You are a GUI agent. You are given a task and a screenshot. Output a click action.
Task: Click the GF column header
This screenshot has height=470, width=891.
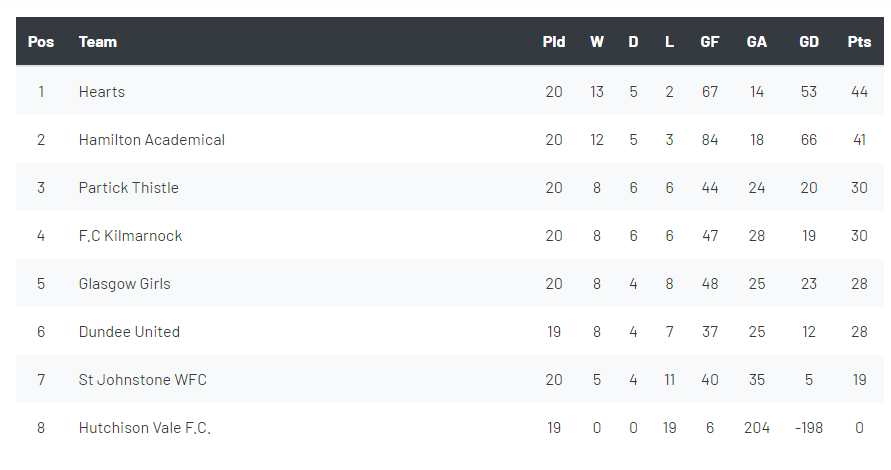pyautogui.click(x=710, y=42)
